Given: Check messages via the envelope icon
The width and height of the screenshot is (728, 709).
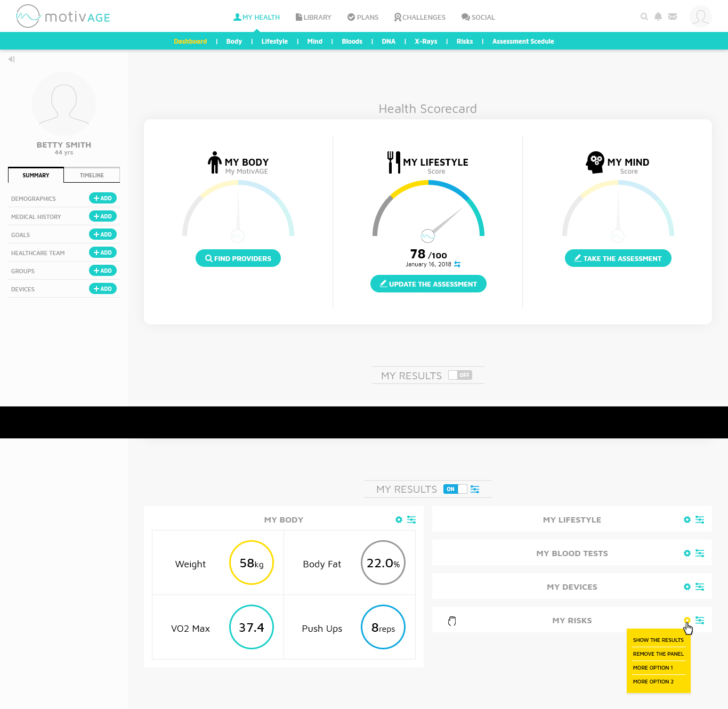Looking at the screenshot, I should coord(673,17).
